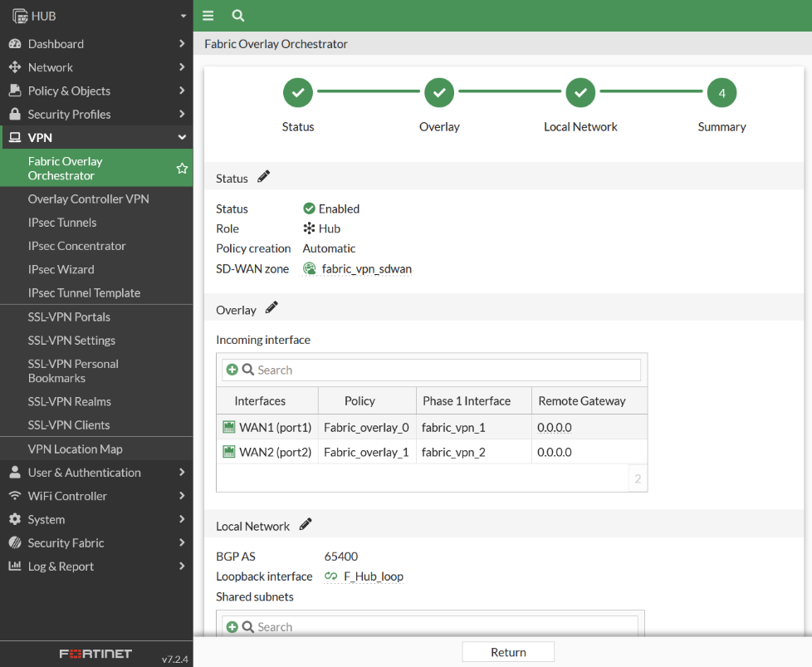Viewport: 812px width, 667px height.
Task: Open the F_Hub_loop loopback interface link
Action: point(371,576)
